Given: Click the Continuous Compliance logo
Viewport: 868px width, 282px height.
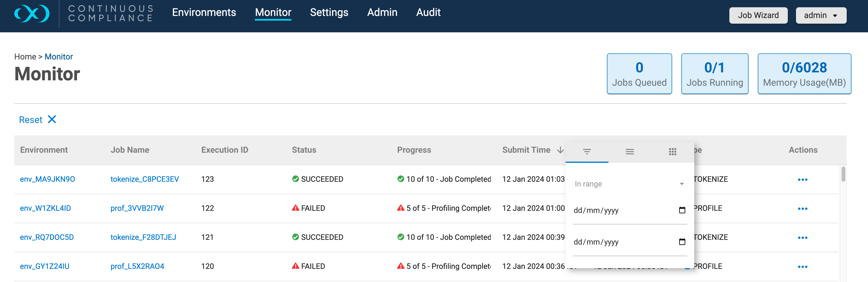Looking at the screenshot, I should [83, 14].
